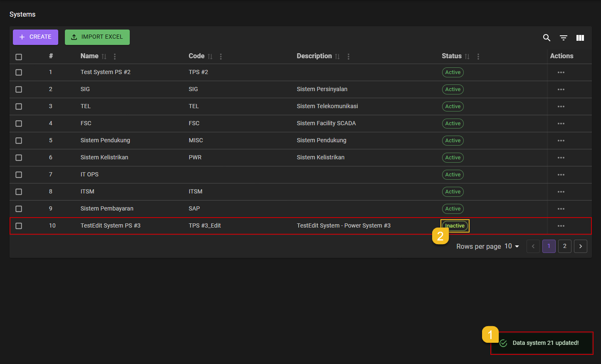Screen dimensions: 601x364
Task: Go to page 2
Action: click(564, 246)
